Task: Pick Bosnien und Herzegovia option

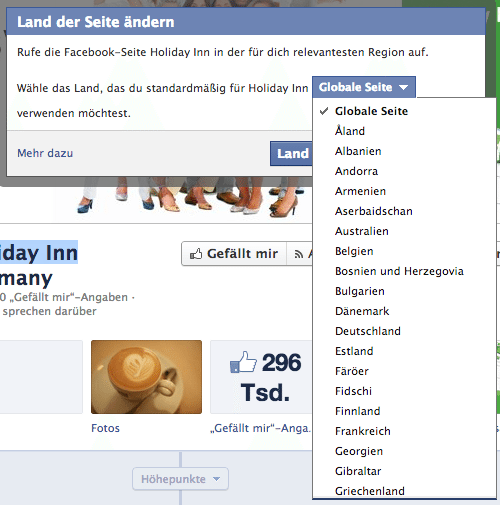Action: click(x=399, y=271)
